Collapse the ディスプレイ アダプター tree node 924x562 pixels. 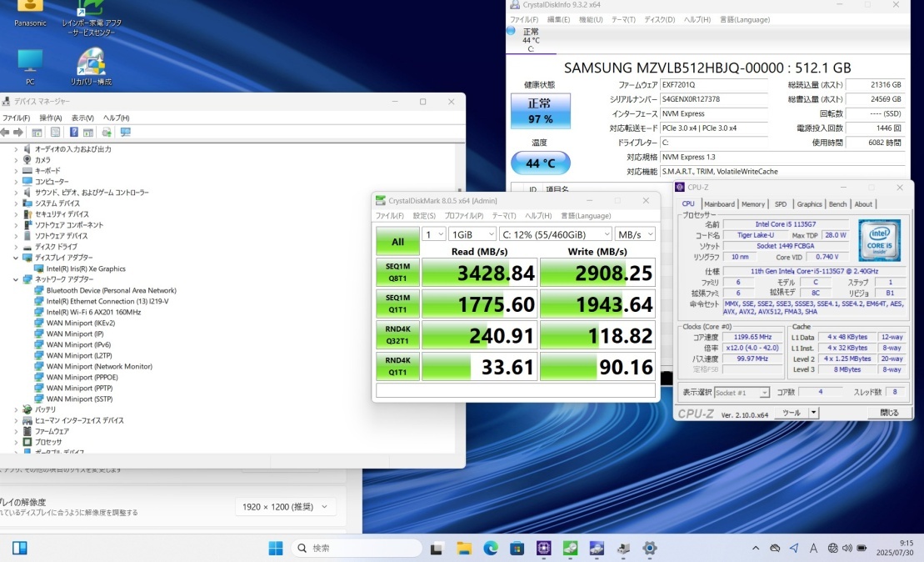click(x=16, y=258)
